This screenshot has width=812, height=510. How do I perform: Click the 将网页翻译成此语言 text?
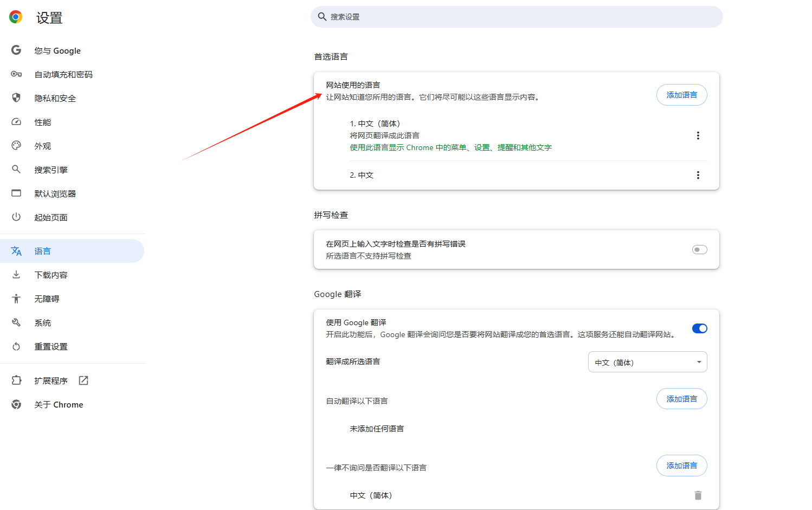384,135
